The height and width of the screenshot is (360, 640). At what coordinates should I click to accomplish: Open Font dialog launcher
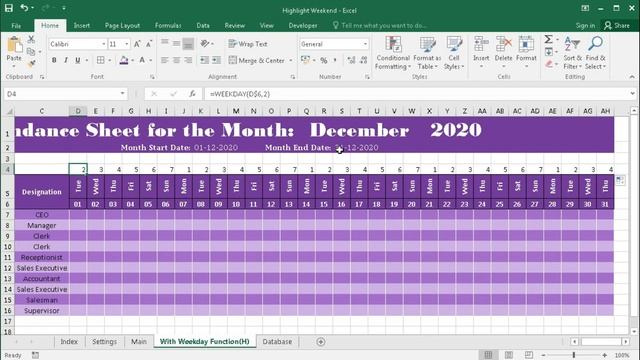coord(152,77)
